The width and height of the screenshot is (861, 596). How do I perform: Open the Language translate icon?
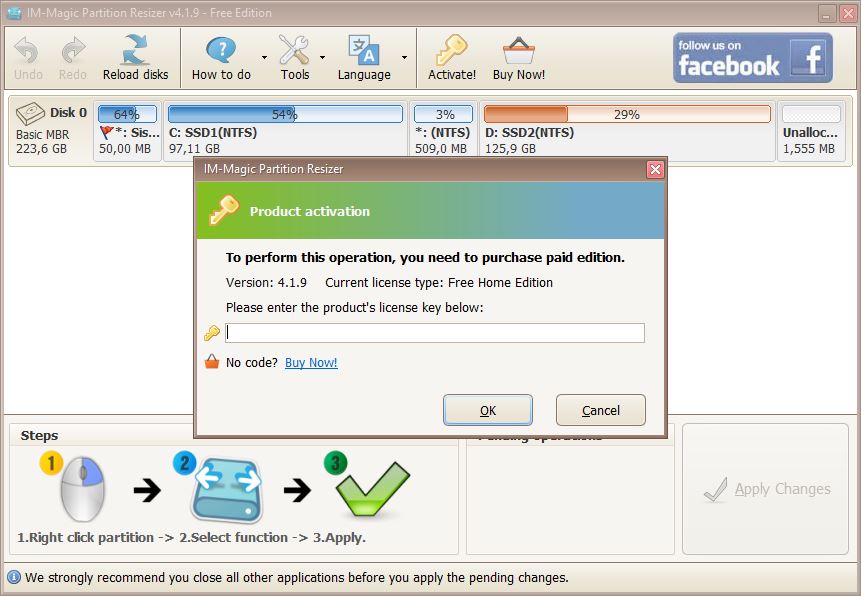point(364,51)
